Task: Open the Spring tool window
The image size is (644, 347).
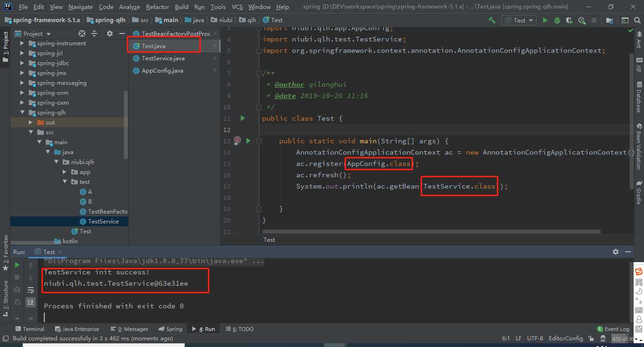Action: (170, 329)
